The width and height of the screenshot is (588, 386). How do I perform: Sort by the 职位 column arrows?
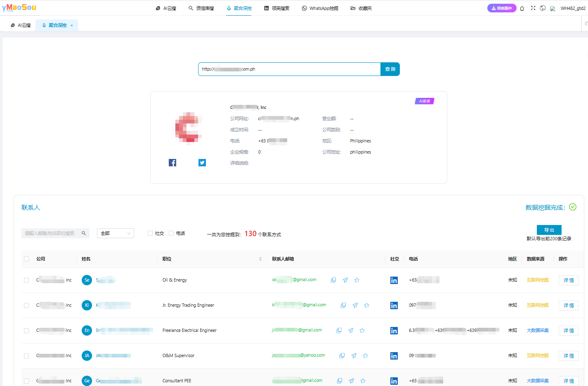pos(260,259)
